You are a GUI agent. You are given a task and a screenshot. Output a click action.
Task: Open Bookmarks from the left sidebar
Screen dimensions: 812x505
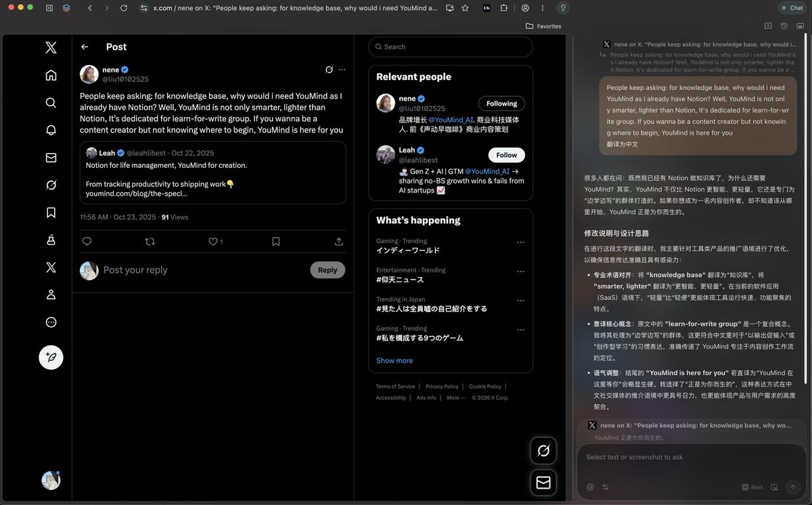[x=51, y=213]
